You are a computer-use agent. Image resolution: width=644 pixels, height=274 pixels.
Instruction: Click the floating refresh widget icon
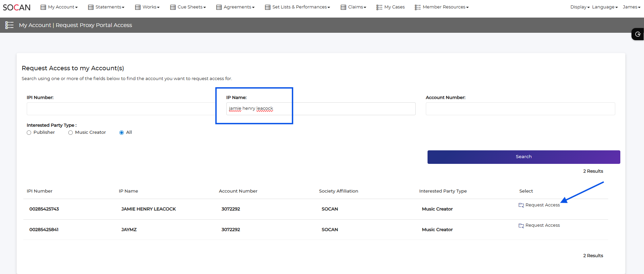(x=638, y=34)
